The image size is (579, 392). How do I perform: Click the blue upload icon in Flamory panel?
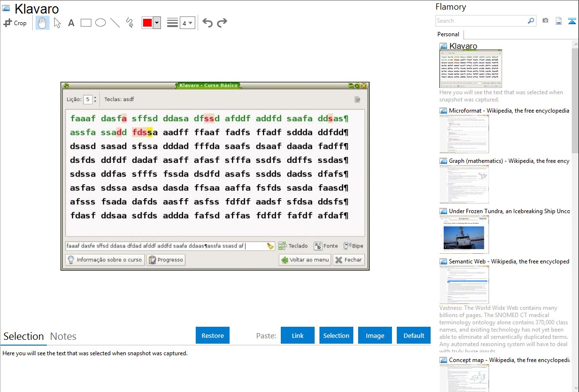click(x=572, y=21)
